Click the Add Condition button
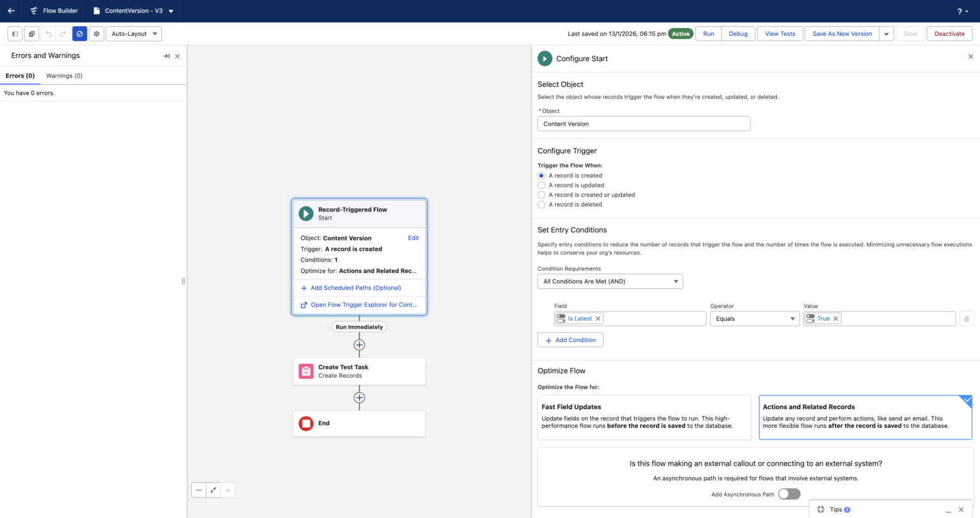980x518 pixels. (x=570, y=340)
